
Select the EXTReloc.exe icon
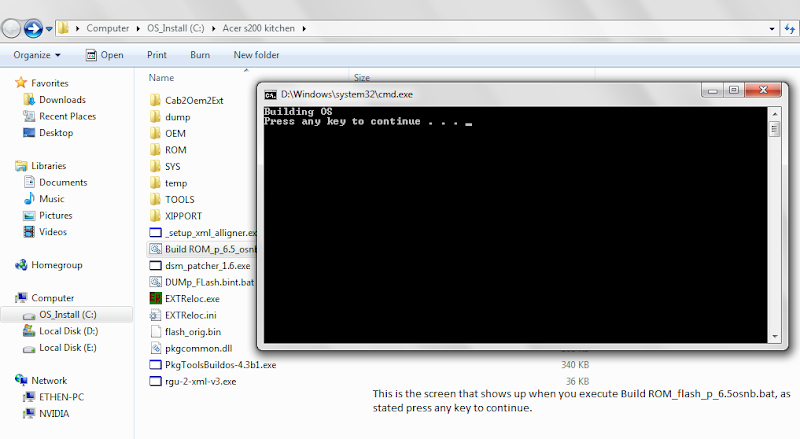click(155, 298)
